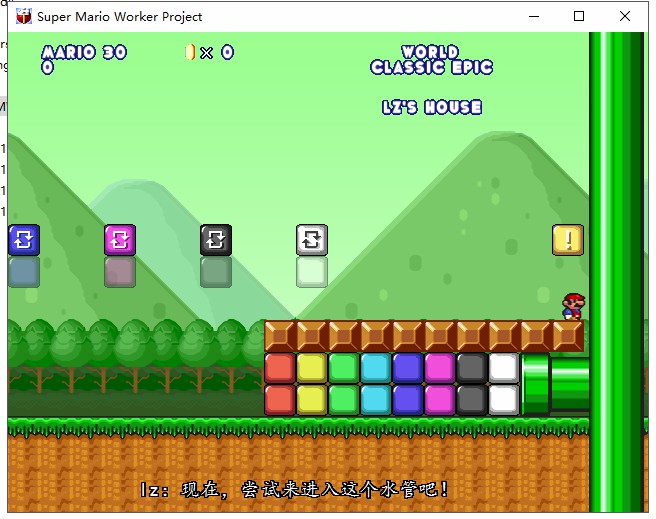The width and height of the screenshot is (656, 519).
Task: Click the score "0" below MARIO
Action: (47, 67)
